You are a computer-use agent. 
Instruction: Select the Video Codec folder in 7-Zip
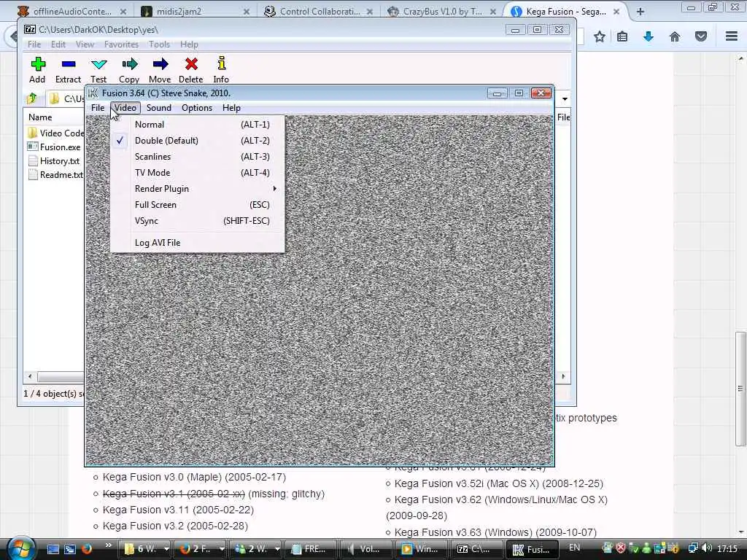click(x=56, y=133)
